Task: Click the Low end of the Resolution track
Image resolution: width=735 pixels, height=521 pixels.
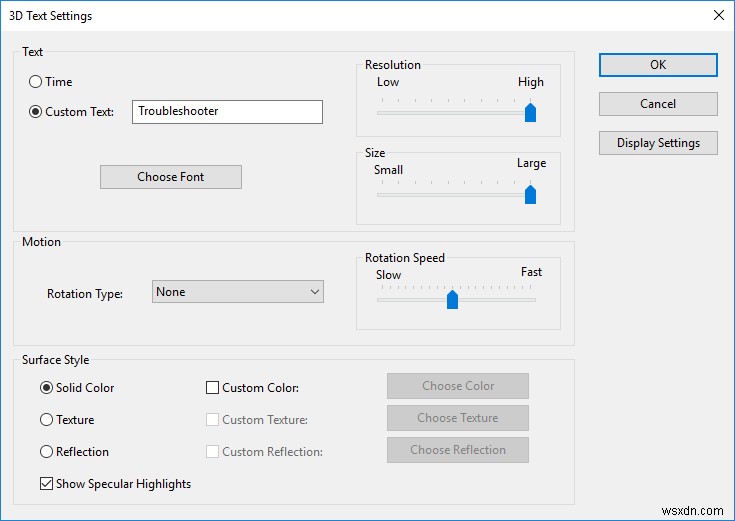Action: pos(382,113)
